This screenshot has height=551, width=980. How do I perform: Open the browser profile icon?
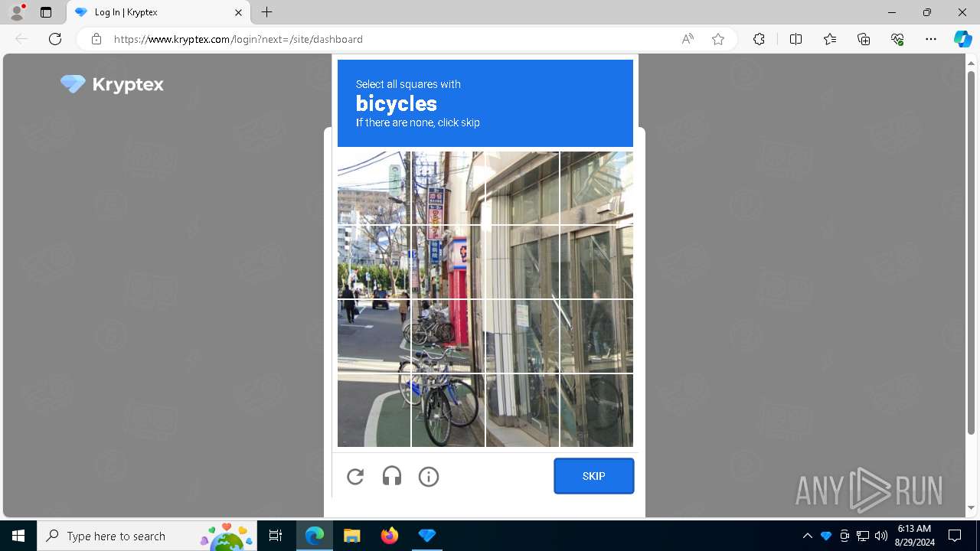tap(16, 12)
